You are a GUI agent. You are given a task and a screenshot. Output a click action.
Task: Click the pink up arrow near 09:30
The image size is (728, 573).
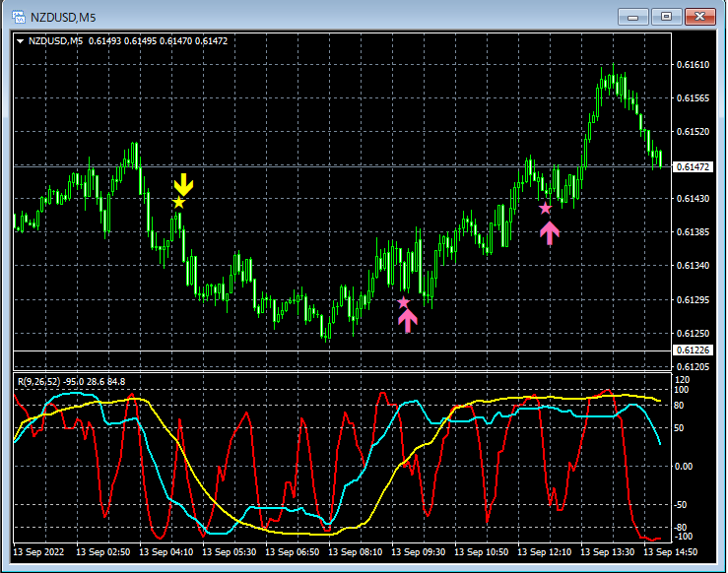408,321
